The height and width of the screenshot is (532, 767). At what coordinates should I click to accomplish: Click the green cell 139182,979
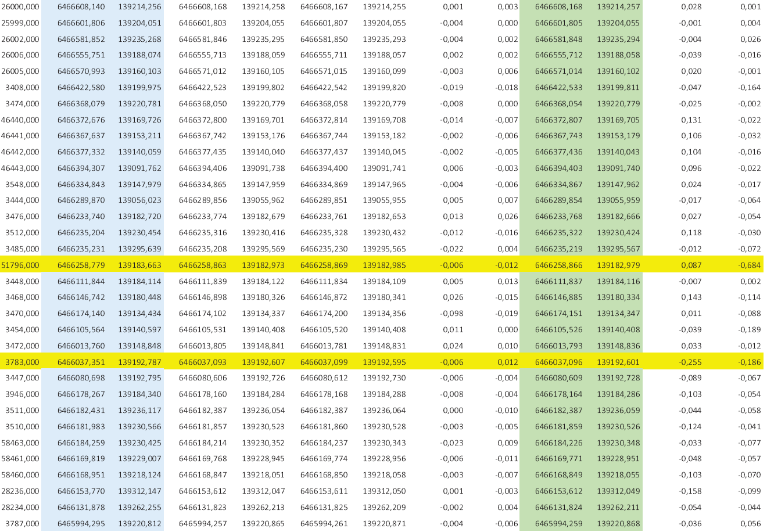tap(618, 265)
